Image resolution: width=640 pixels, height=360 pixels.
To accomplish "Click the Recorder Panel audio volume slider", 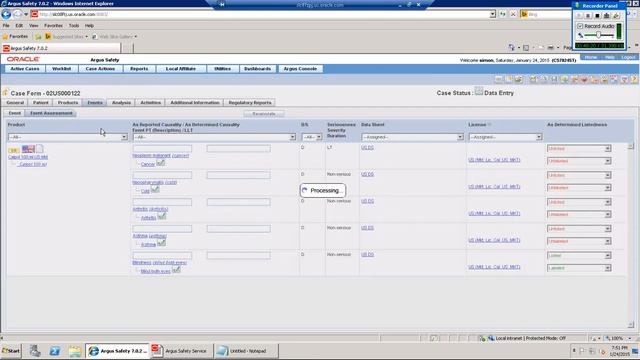I will [x=598, y=36].
